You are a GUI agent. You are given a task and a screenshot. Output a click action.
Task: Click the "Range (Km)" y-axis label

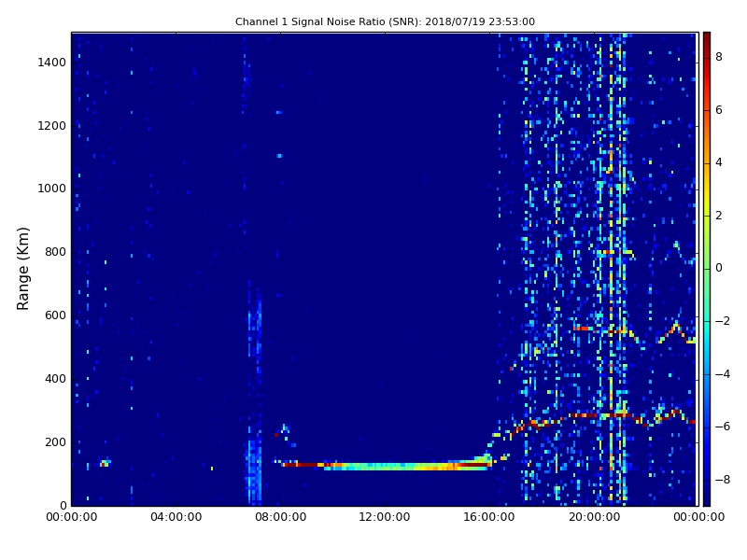(x=22, y=269)
